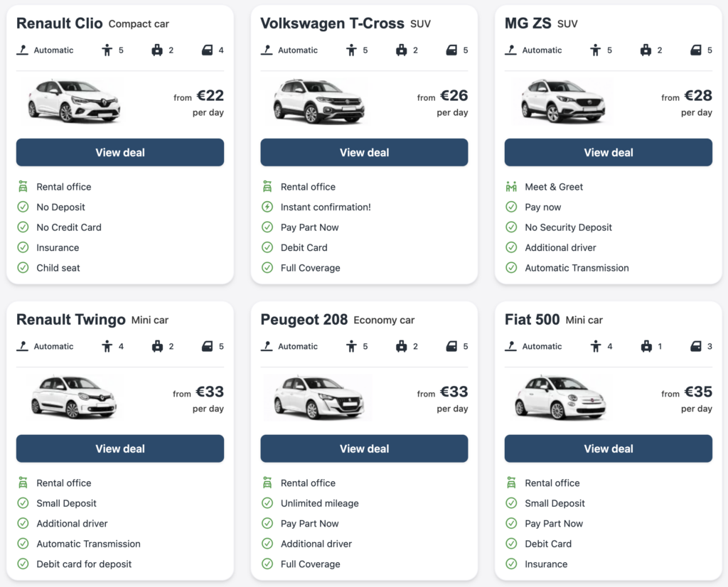The height and width of the screenshot is (587, 728).
Task: Click the Volkswagen T-Cross car photo
Action: [x=316, y=102]
